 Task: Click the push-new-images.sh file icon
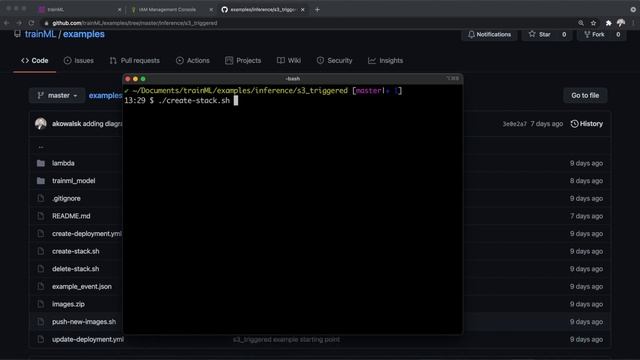pos(41,322)
